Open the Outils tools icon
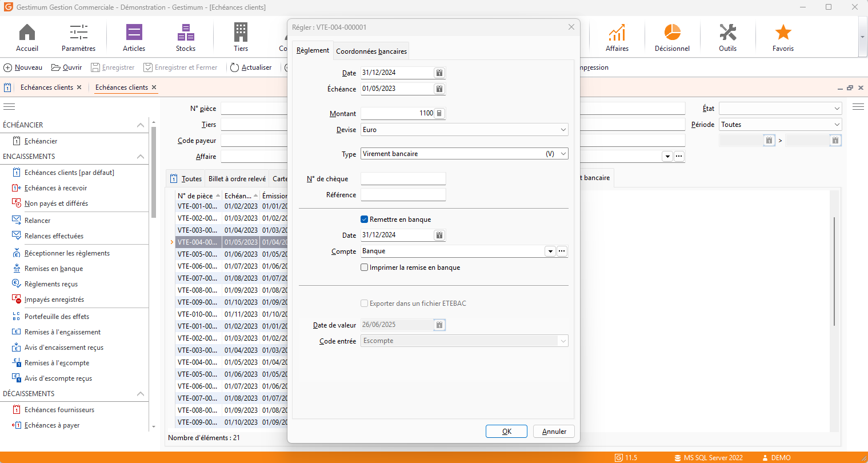This screenshot has width=868, height=463. click(x=727, y=38)
